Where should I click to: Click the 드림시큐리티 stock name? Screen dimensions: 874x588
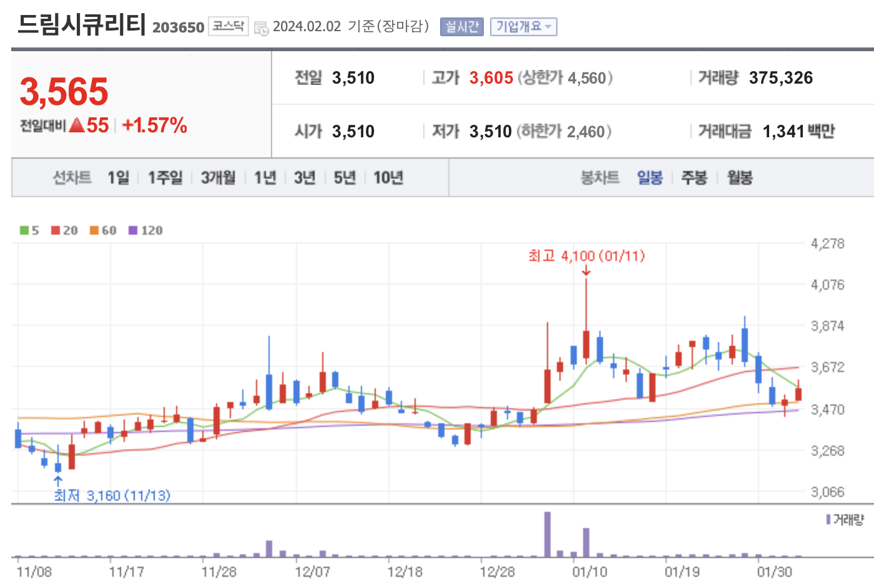(x=81, y=24)
